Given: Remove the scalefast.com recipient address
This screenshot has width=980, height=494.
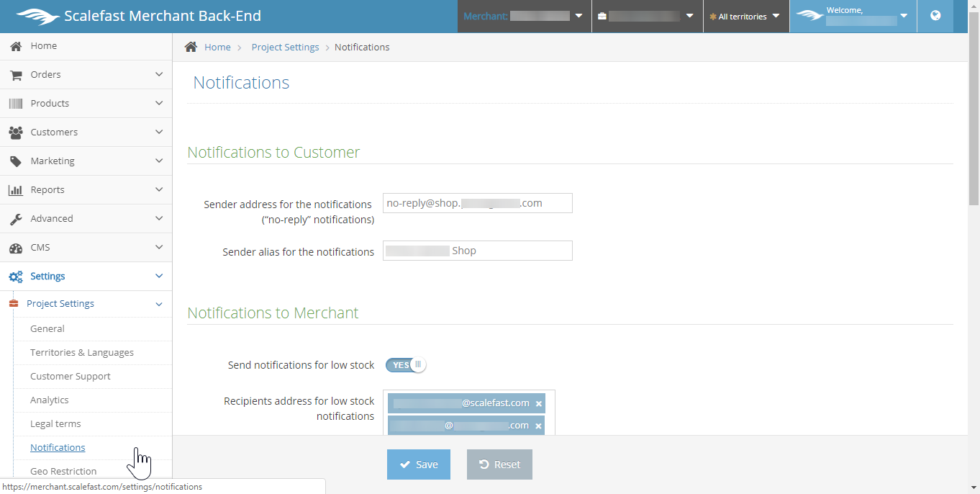Looking at the screenshot, I should pyautogui.click(x=538, y=404).
